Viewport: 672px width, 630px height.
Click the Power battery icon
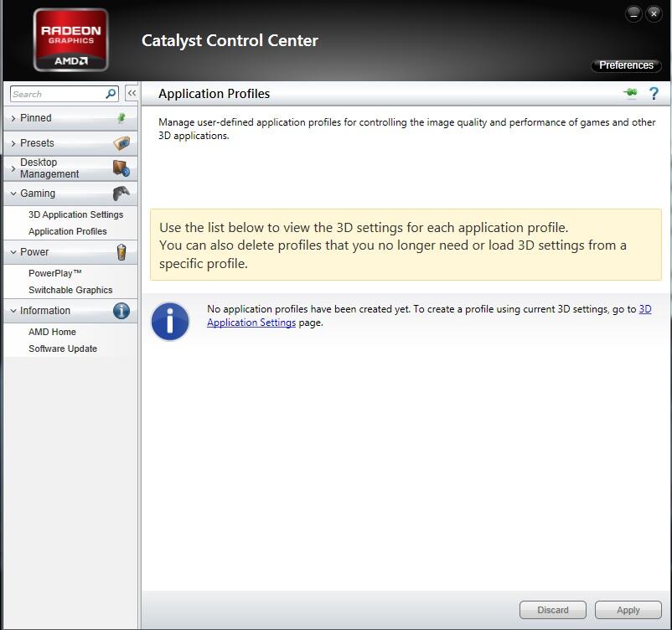point(121,252)
